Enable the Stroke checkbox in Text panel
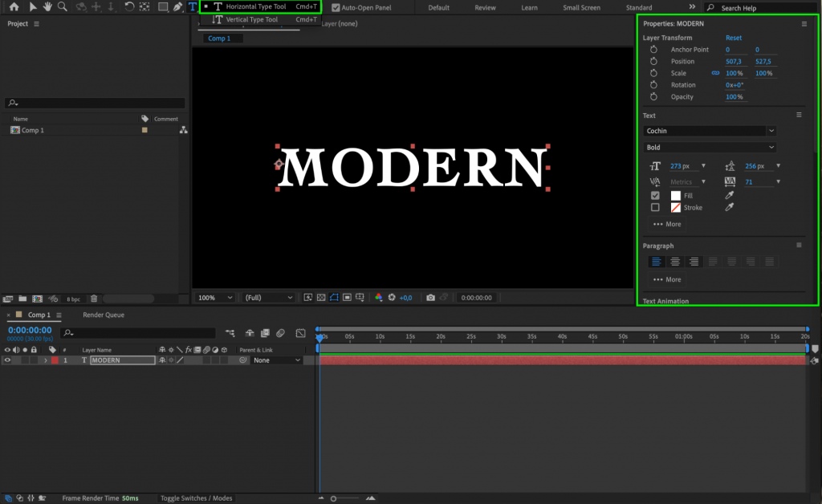The image size is (822, 504). click(655, 207)
